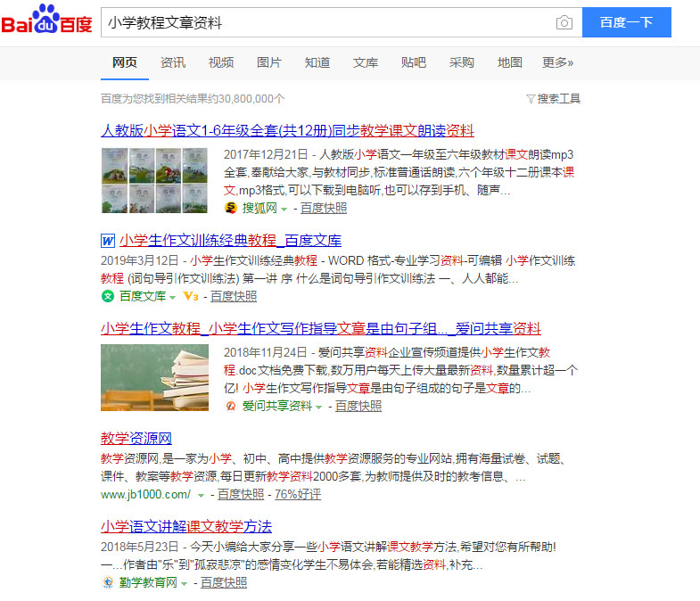Open camera image search icon

click(x=564, y=22)
